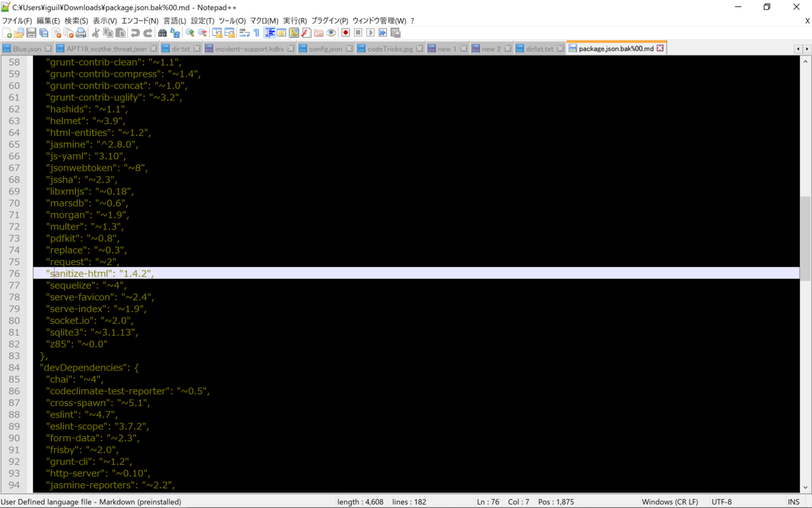
Task: Click the Cut scissors icon
Action: 96,33
